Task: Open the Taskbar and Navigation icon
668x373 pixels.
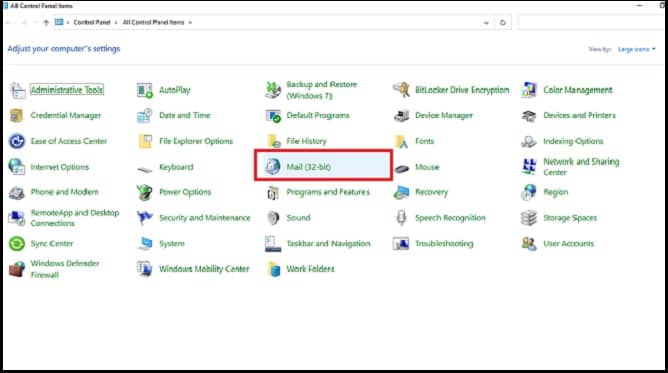Action: tap(273, 244)
